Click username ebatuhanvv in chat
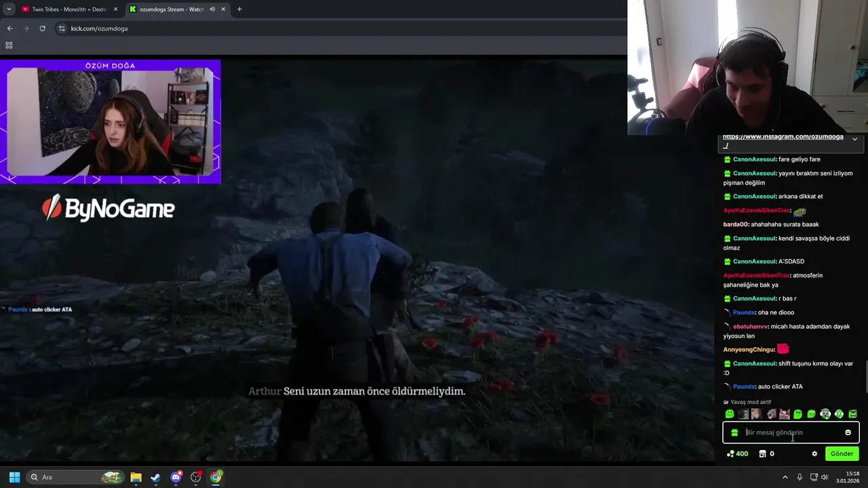This screenshot has height=488, width=868. pos(751,327)
